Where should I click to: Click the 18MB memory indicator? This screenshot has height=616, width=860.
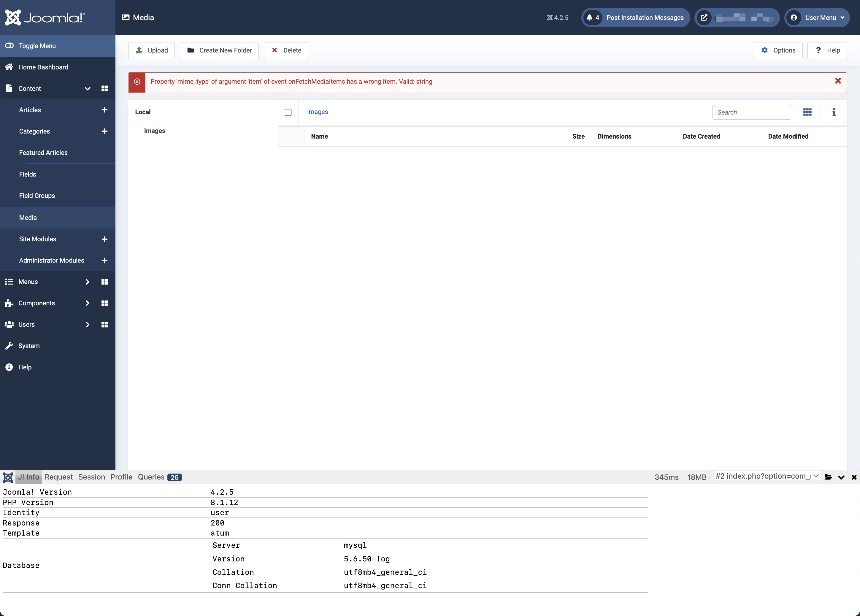[x=696, y=477]
